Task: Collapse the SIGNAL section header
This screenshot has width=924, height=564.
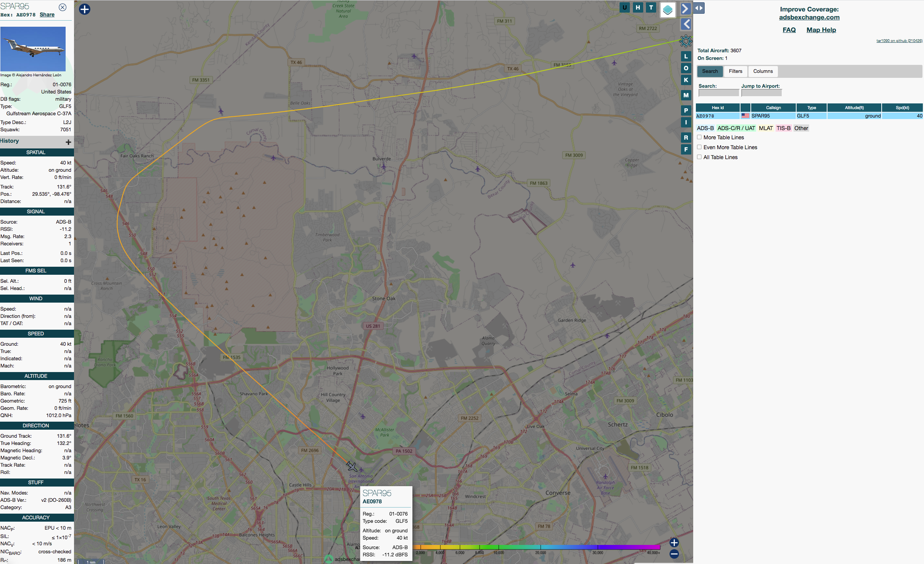Action: click(37, 211)
